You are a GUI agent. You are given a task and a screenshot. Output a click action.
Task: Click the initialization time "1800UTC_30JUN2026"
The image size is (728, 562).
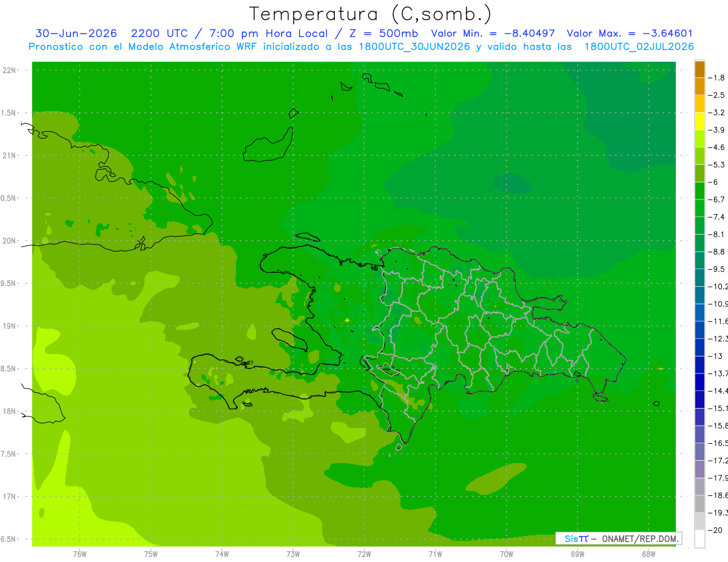pos(414,47)
